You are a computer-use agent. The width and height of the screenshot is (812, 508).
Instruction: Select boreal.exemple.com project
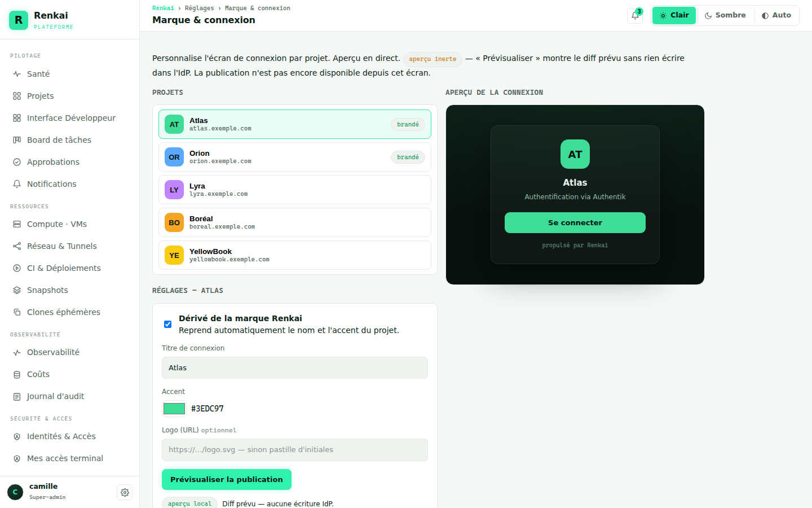click(x=295, y=222)
